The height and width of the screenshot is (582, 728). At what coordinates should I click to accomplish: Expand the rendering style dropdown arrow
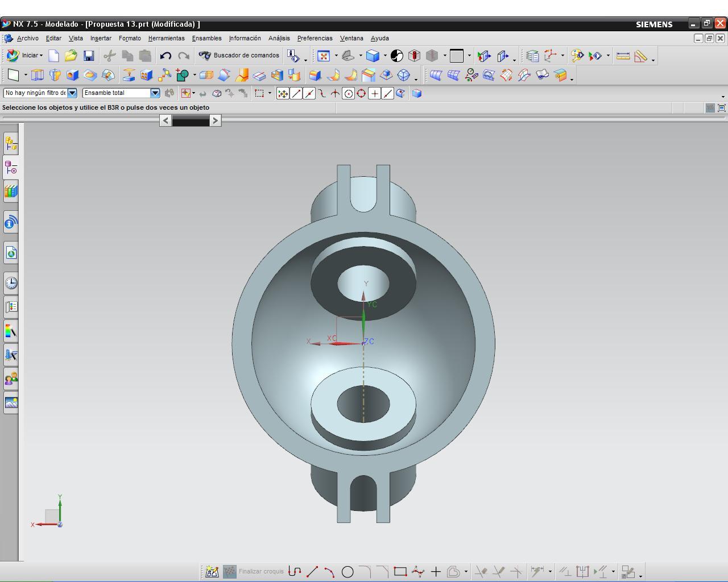coord(385,56)
